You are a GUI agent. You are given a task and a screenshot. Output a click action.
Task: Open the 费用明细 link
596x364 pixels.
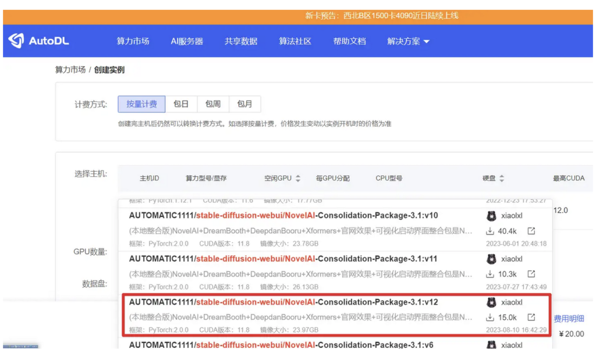tap(569, 319)
